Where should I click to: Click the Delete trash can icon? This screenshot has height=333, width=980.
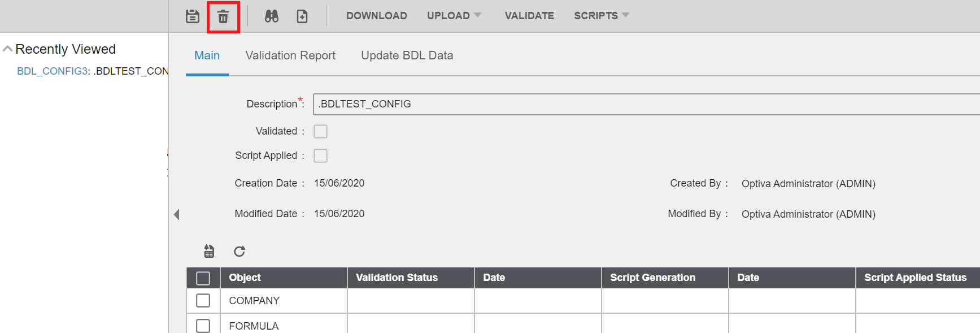223,17
